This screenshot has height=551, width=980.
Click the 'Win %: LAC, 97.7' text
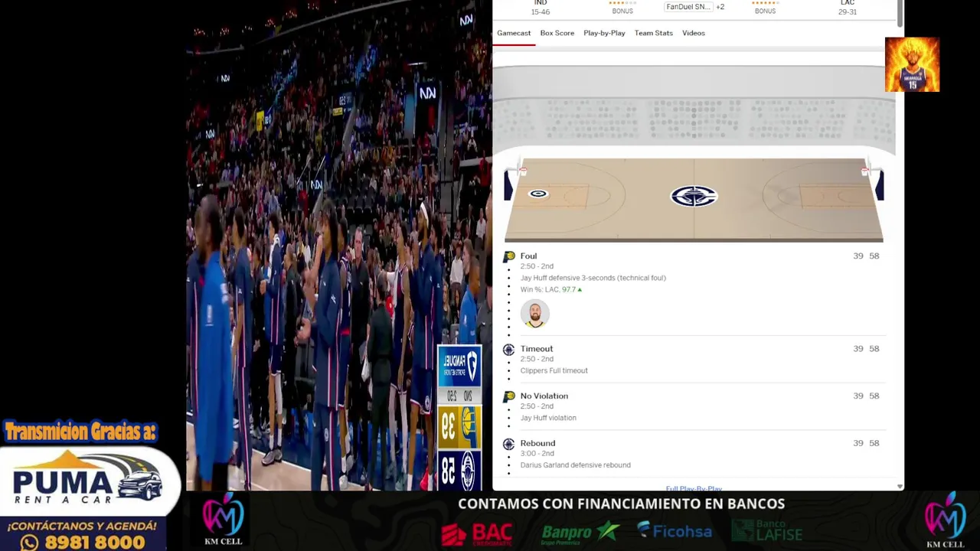point(547,289)
